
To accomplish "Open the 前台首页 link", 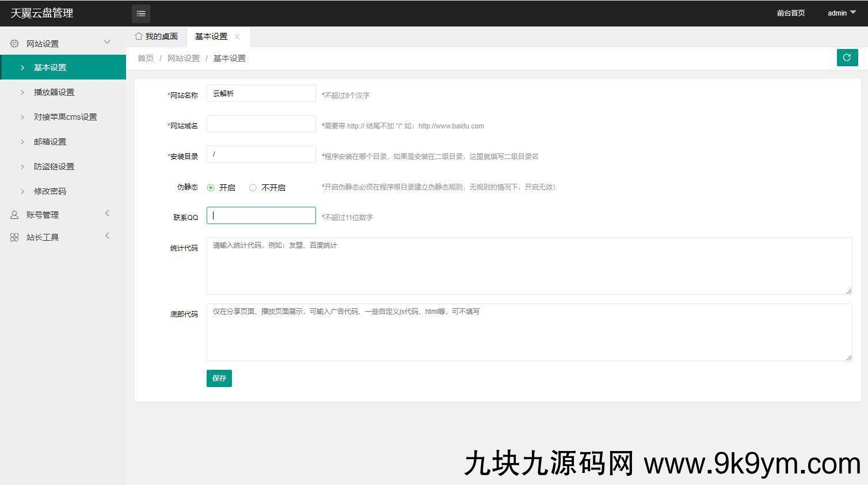I will pos(790,13).
